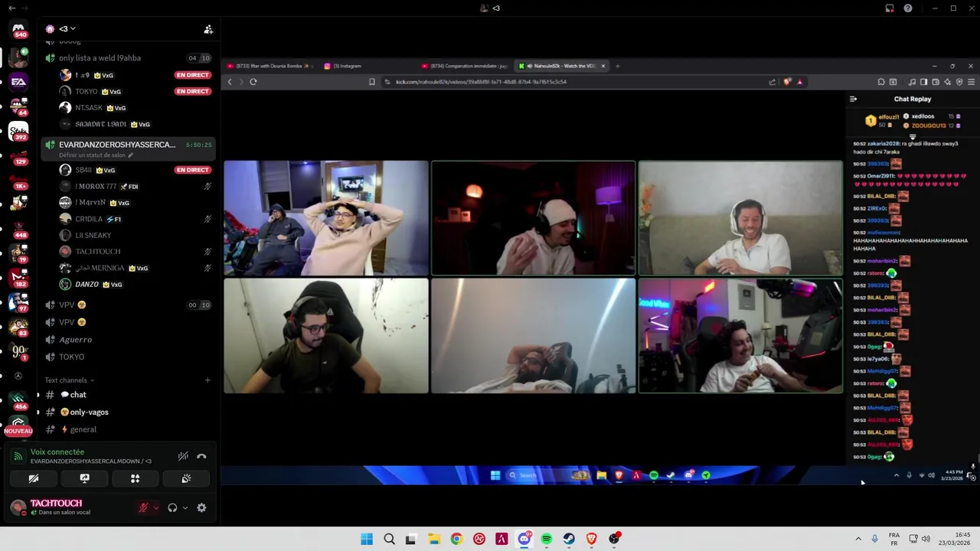The height and width of the screenshot is (551, 980).
Task: Open FRA language switcher in tray
Action: coord(894,539)
